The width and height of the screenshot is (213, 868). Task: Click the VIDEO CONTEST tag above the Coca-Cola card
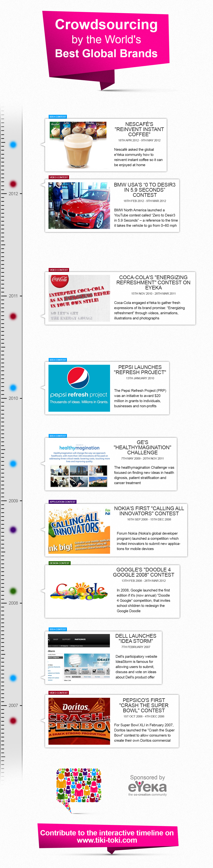[59, 270]
